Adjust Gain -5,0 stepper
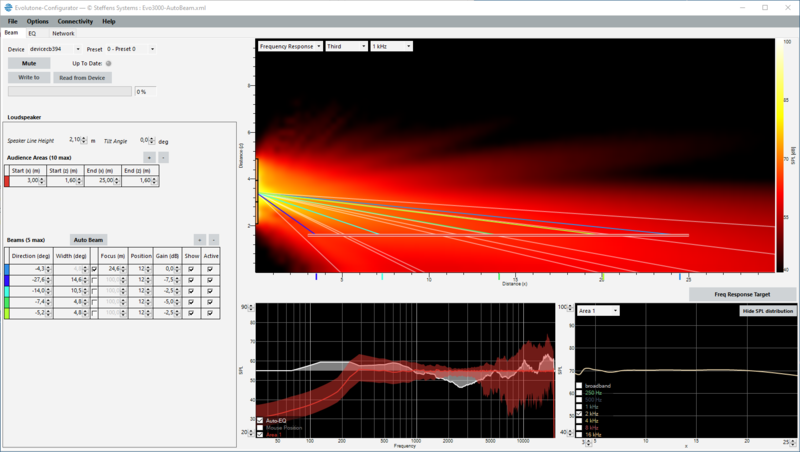The width and height of the screenshot is (800, 452). pos(177,302)
